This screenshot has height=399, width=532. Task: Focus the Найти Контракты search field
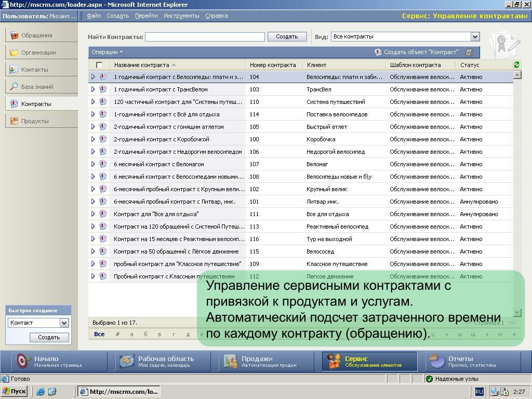[205, 37]
